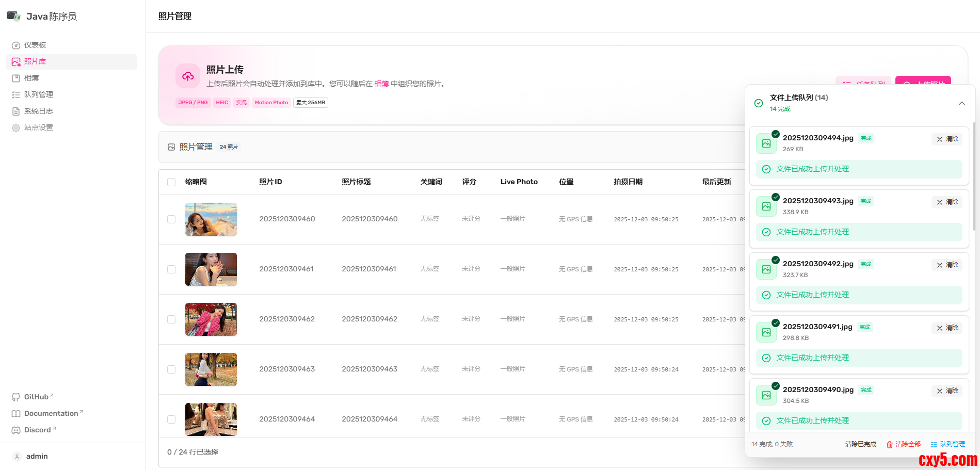Toggle the select-all checkbox in table header

[x=171, y=182]
